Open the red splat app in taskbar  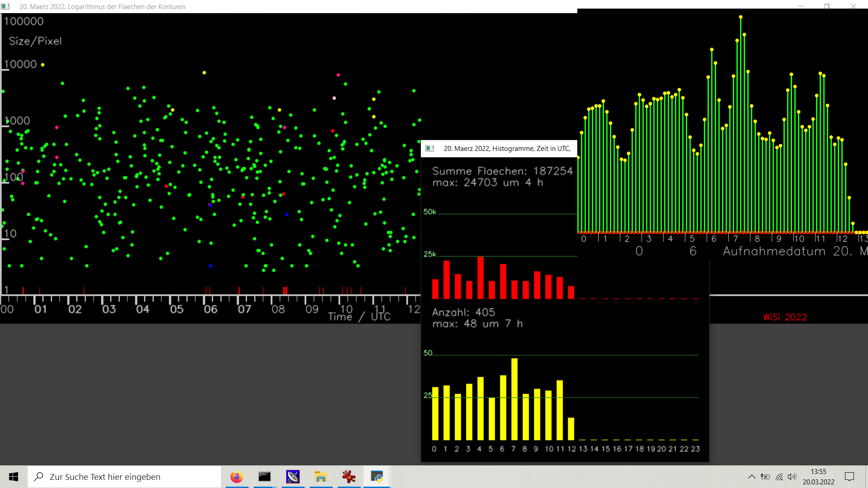click(349, 477)
